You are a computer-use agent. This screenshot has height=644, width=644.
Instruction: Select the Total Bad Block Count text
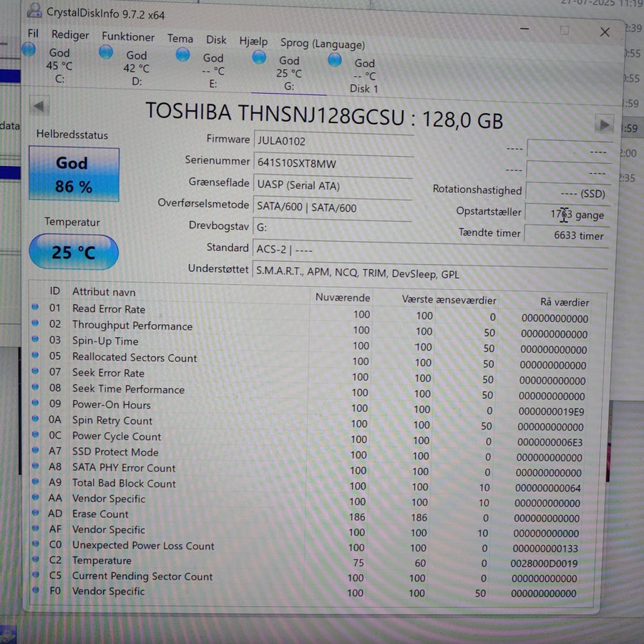[x=124, y=484]
